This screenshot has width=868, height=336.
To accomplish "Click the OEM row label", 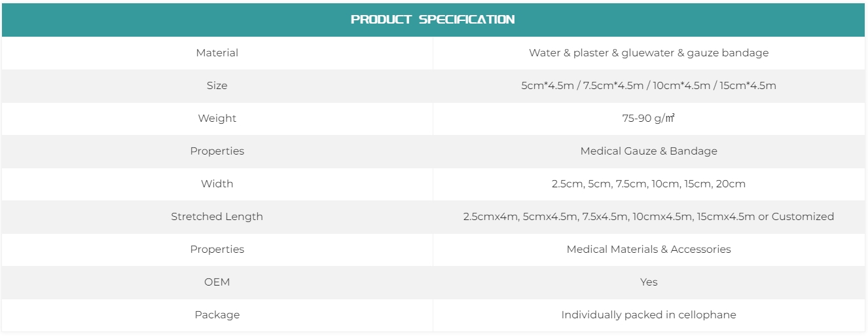I will (217, 282).
